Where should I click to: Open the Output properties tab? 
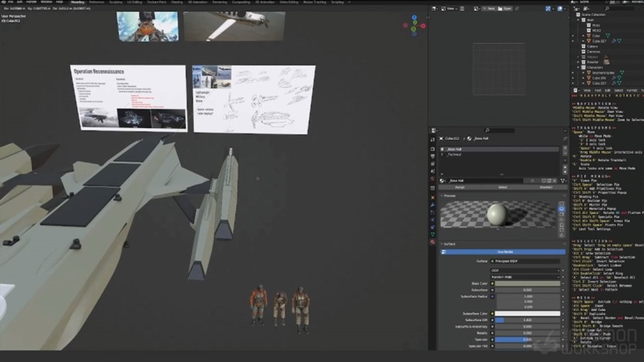point(433,157)
